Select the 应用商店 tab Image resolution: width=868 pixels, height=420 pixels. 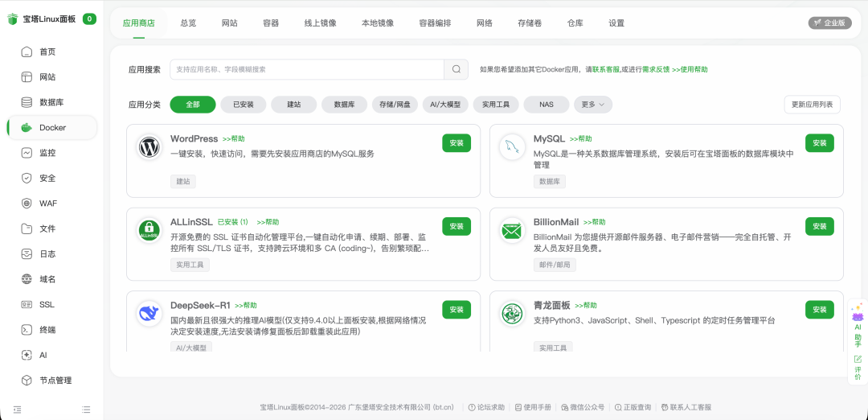point(138,23)
